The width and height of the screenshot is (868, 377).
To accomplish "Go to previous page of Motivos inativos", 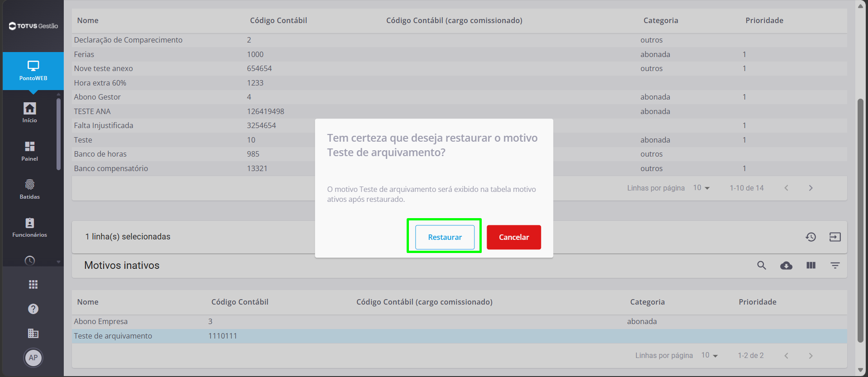I will click(x=786, y=355).
